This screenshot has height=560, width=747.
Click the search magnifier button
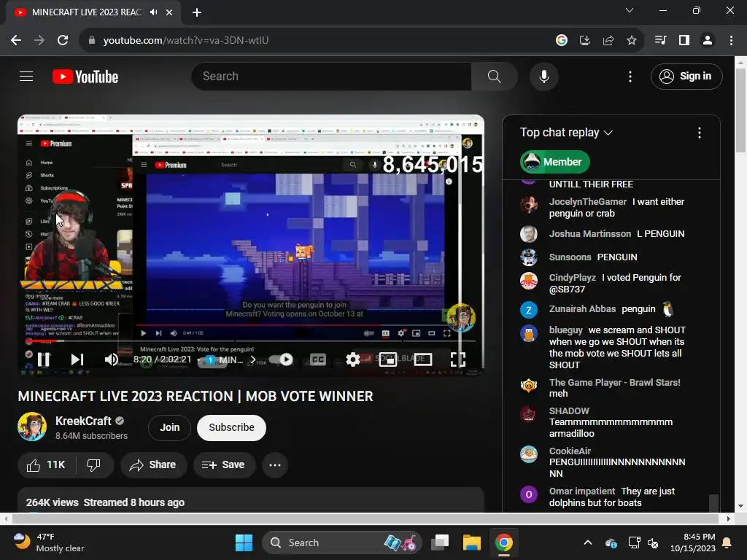tap(495, 76)
